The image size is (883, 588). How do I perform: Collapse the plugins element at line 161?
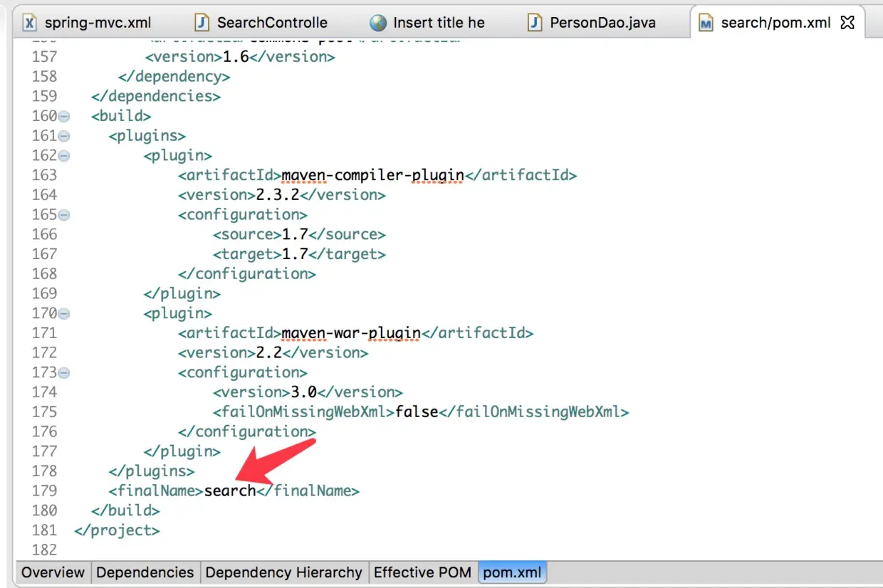[x=64, y=136]
